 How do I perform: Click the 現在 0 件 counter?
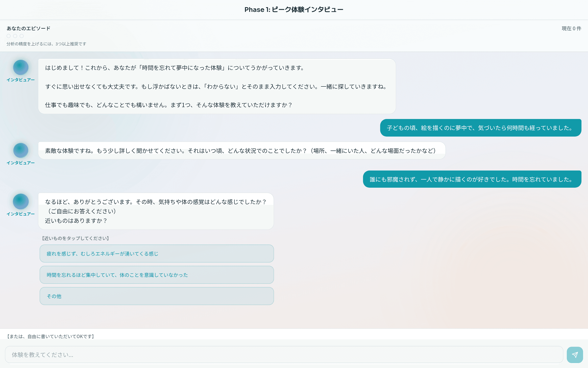pos(571,28)
